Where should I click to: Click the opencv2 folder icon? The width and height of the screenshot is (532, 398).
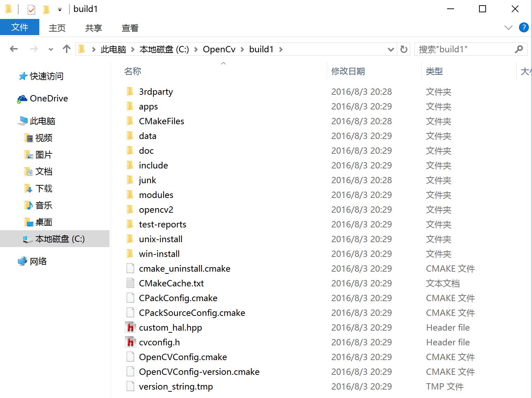tap(130, 210)
